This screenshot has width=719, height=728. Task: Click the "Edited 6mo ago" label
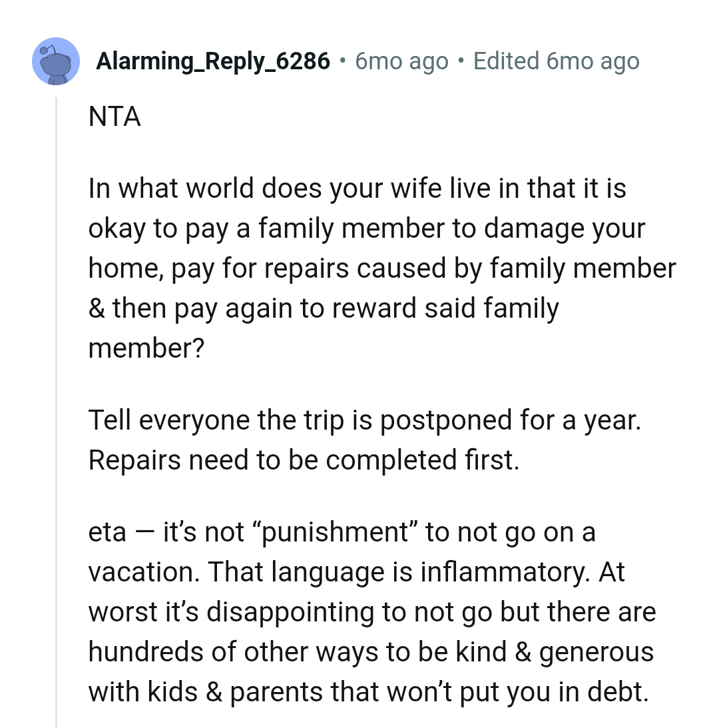[556, 61]
